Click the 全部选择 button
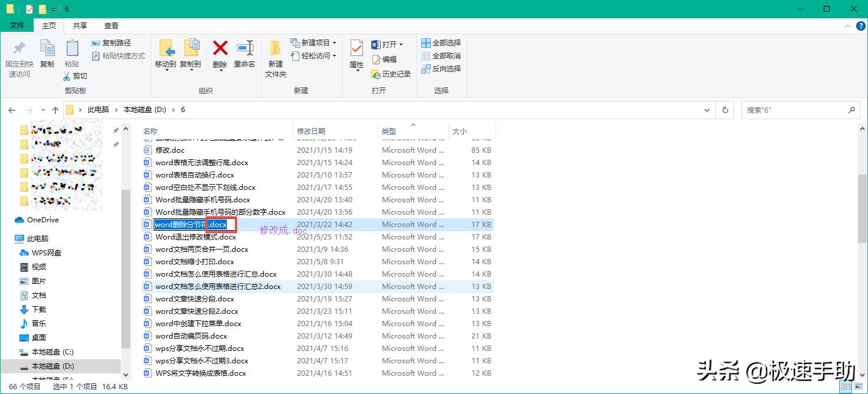Image resolution: width=868 pixels, height=394 pixels. coord(441,42)
